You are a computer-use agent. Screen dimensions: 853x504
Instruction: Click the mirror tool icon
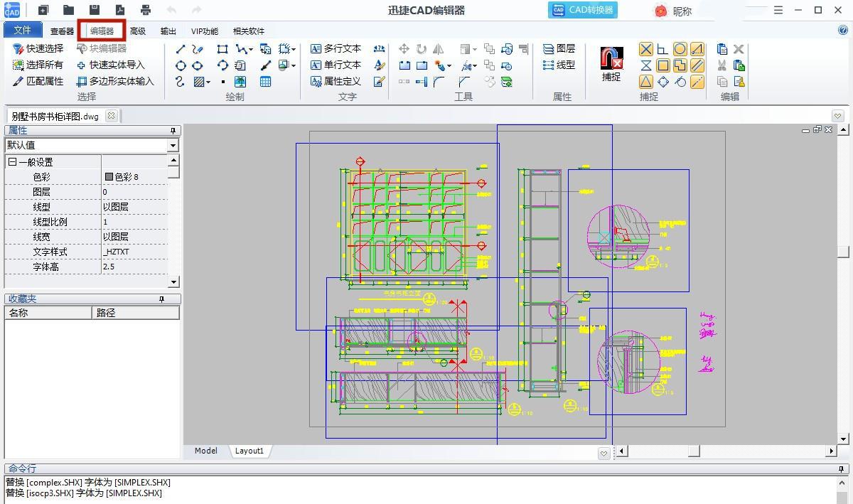click(x=439, y=49)
